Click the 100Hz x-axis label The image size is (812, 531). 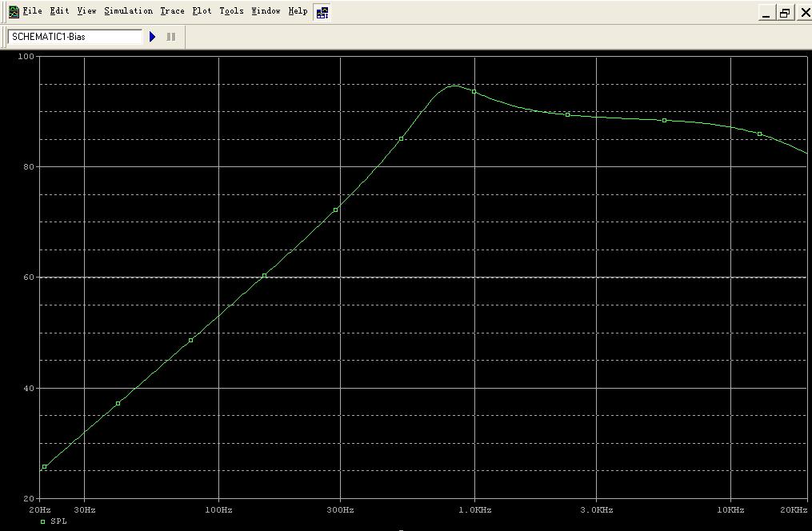point(218,509)
